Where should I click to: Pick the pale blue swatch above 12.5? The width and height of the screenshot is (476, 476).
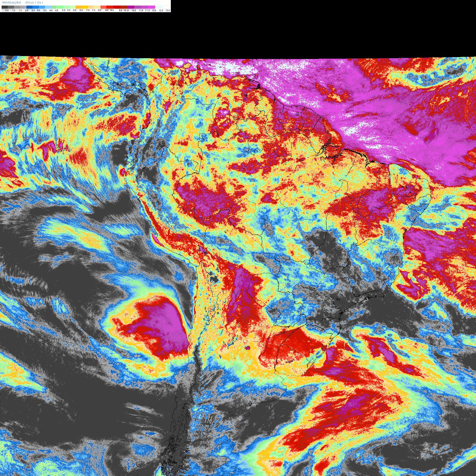click(159, 7)
